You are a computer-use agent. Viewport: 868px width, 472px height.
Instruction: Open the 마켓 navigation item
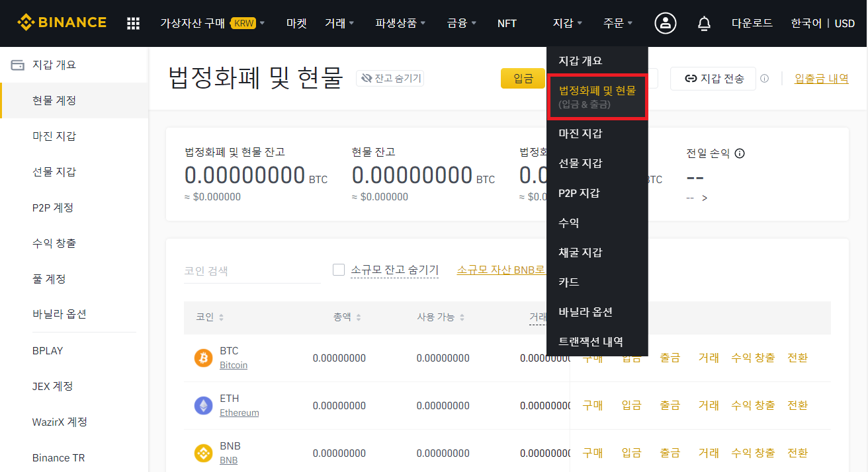click(x=296, y=23)
